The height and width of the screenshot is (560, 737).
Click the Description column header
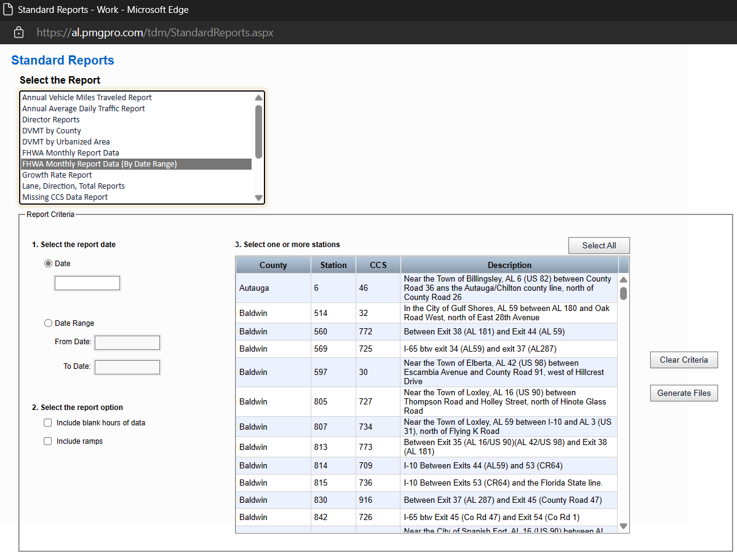tap(509, 265)
